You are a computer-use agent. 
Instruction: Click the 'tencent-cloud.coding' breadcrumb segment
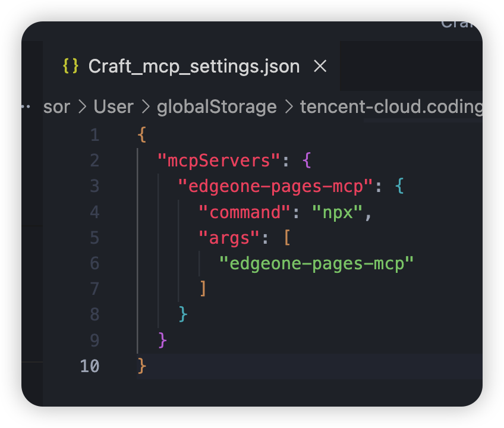[x=390, y=106]
